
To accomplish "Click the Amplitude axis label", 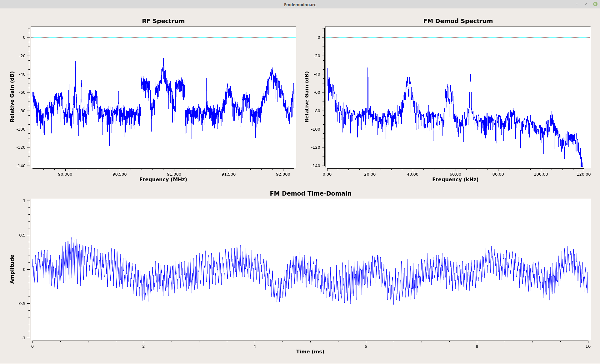I will 12,269.
